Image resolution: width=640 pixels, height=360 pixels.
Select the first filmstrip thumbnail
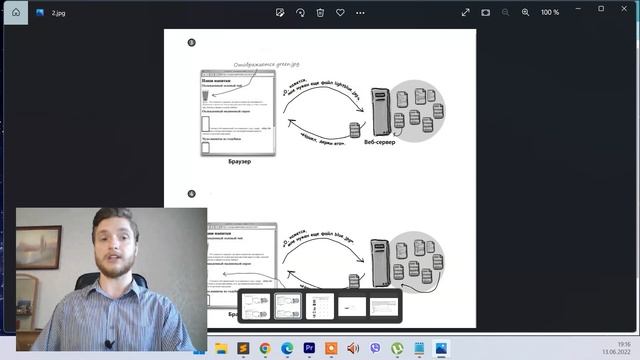click(256, 306)
